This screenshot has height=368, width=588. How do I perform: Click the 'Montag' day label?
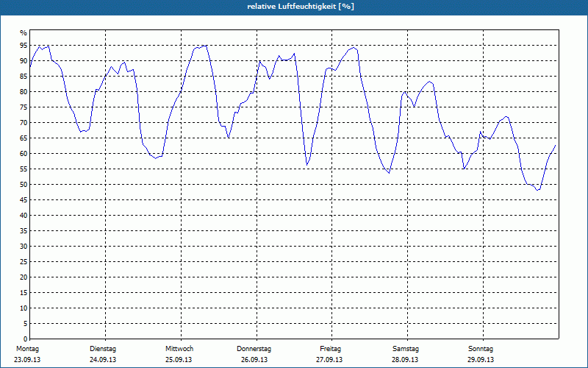point(27,349)
